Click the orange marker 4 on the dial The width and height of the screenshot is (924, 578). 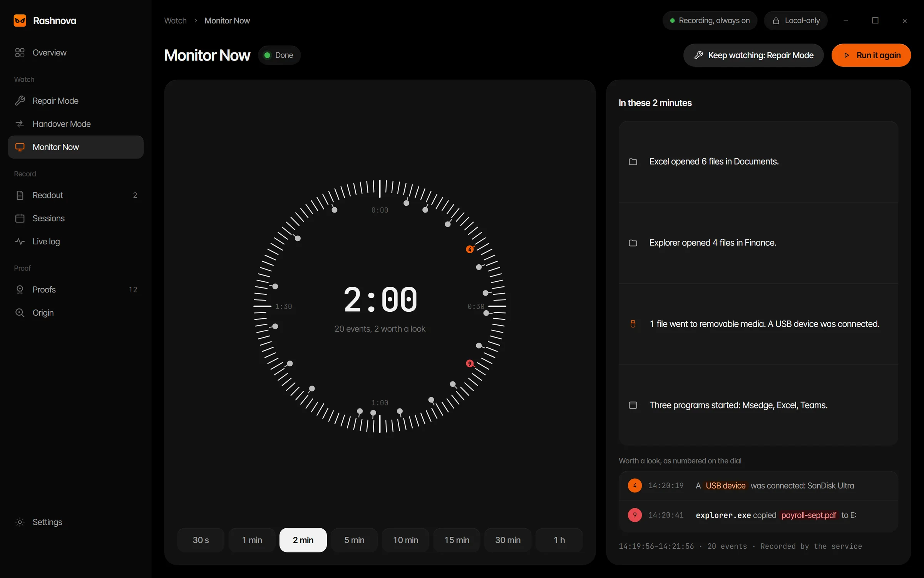click(470, 249)
